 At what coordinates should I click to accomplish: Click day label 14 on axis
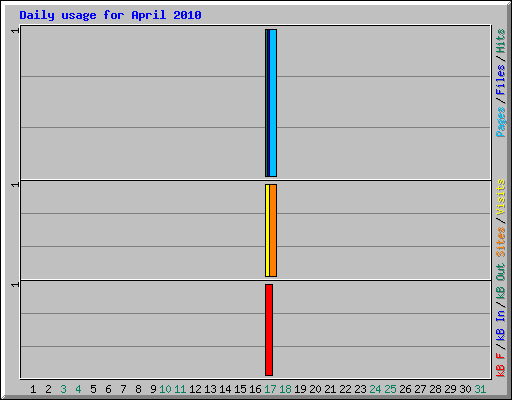click(225, 389)
